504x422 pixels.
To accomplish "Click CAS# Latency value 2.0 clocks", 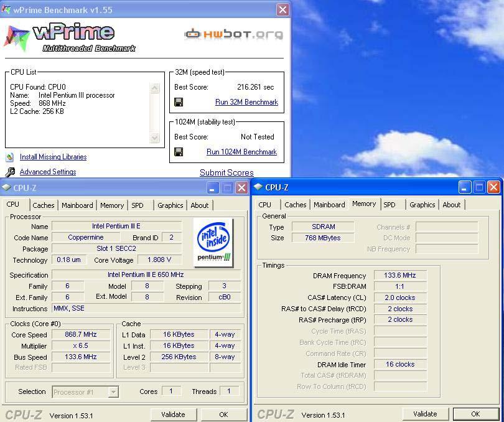I will click(x=400, y=298).
